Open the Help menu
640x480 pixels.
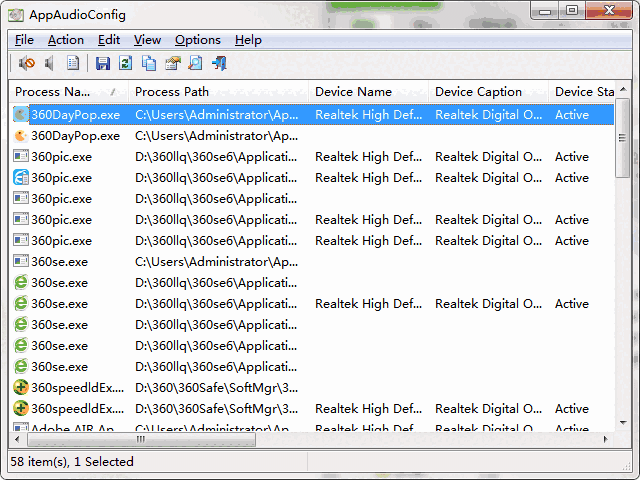[x=248, y=40]
